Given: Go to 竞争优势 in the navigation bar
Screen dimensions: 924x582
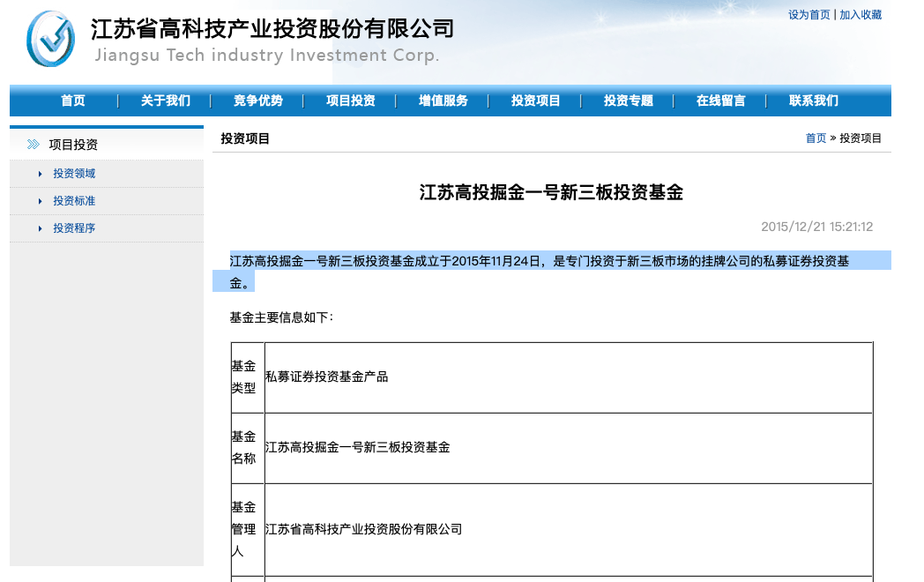Looking at the screenshot, I should coord(258,101).
